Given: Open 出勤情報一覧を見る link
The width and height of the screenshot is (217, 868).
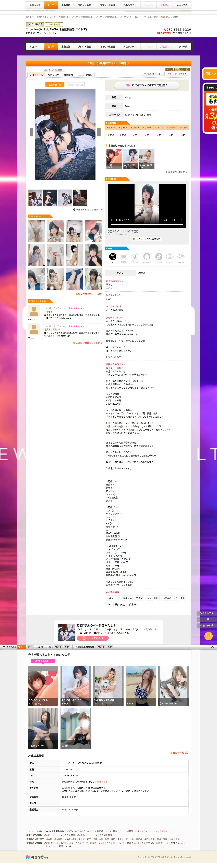Looking at the screenshot, I should (x=176, y=172).
